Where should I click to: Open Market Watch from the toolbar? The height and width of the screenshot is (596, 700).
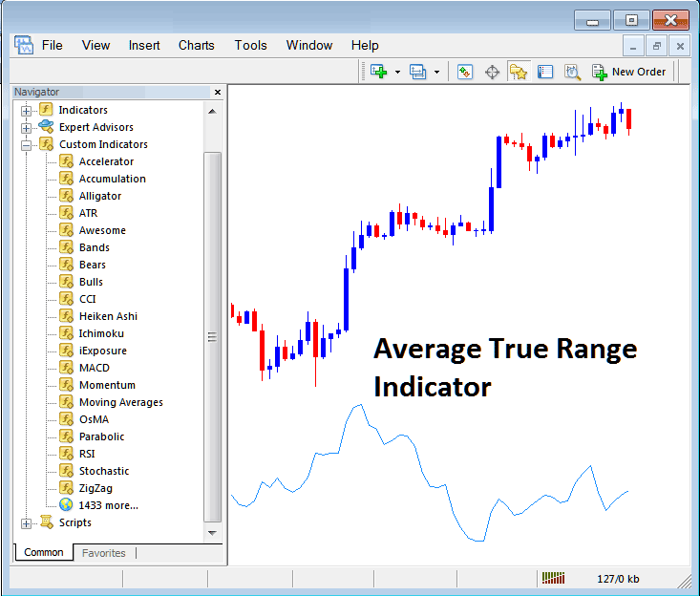point(465,72)
